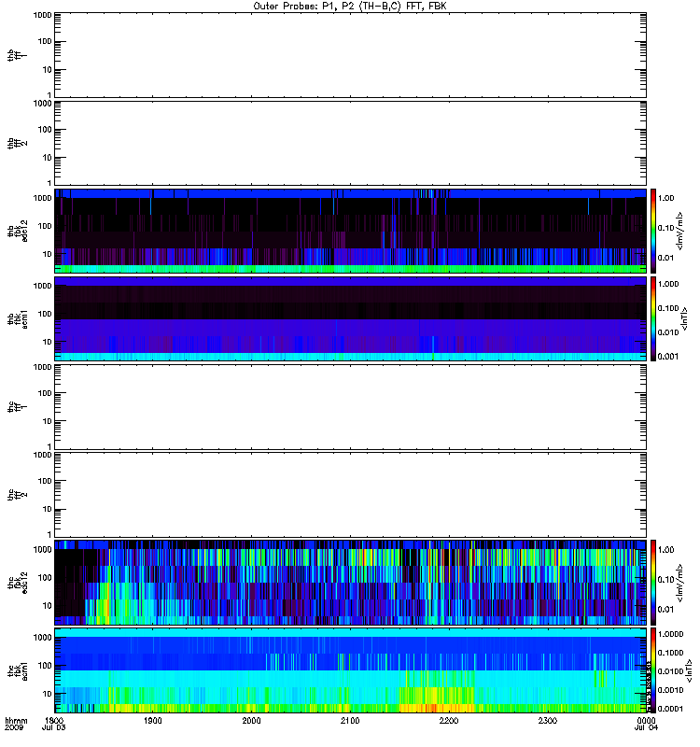This screenshot has height=747, width=700.
Task: Select the 'thb fbk edc12' axis label
Action: pyautogui.click(x=18, y=231)
